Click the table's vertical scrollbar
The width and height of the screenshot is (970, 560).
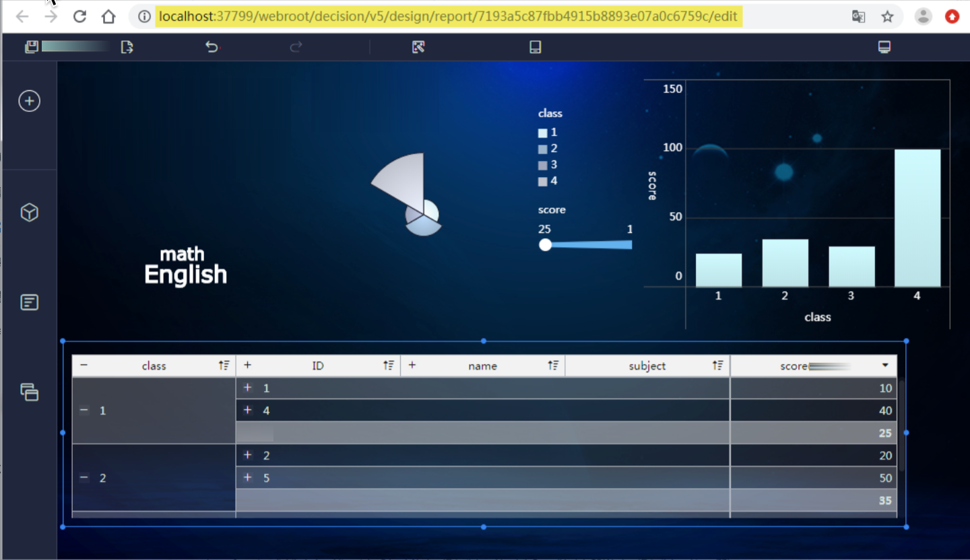click(x=901, y=426)
